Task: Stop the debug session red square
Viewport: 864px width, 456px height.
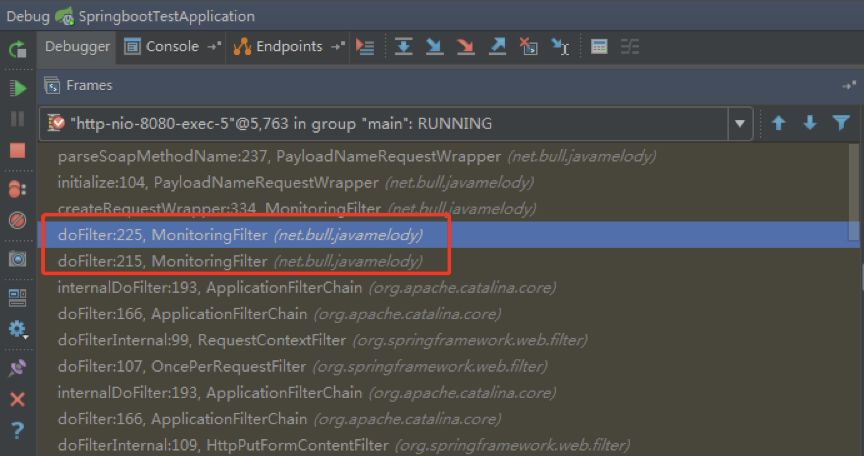Action: [x=18, y=150]
